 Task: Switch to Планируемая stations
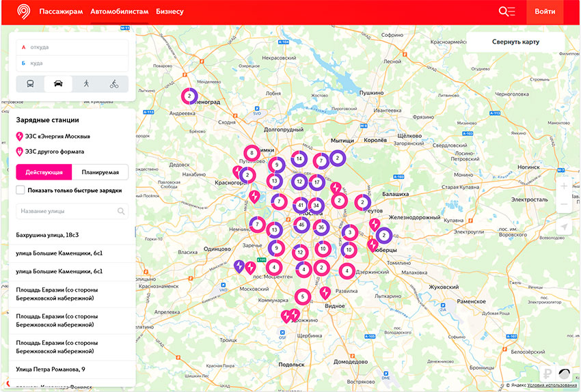pyautogui.click(x=100, y=172)
